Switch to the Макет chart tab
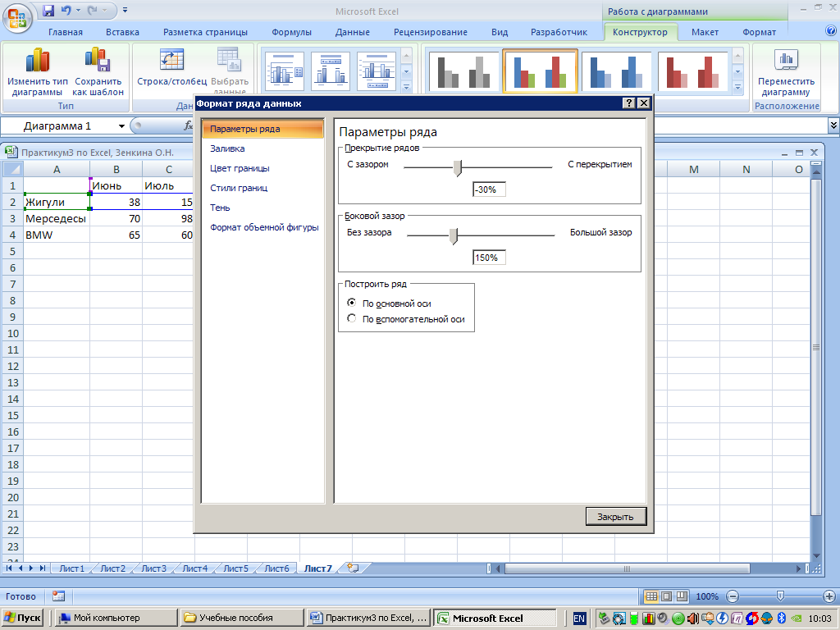Image resolution: width=840 pixels, height=630 pixels. [705, 32]
